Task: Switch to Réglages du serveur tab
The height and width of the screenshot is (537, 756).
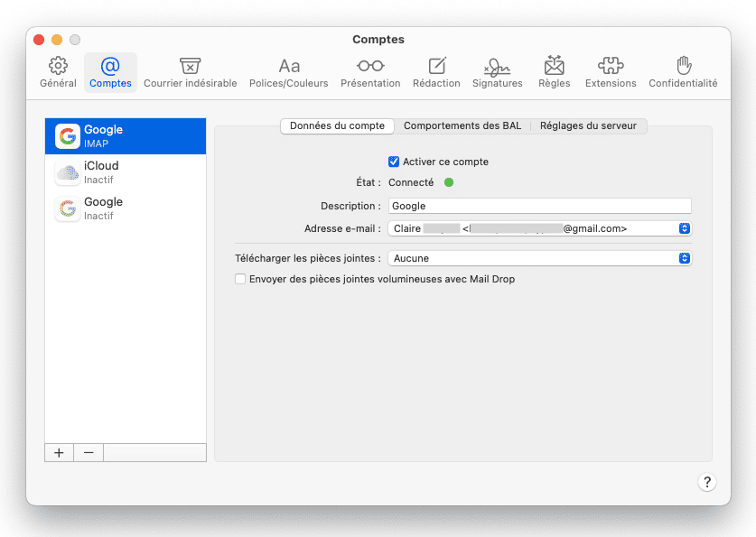Action: (588, 126)
